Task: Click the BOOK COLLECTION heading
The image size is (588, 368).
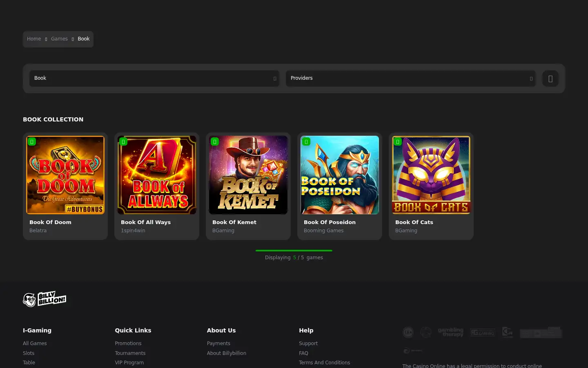Action: click(x=53, y=119)
